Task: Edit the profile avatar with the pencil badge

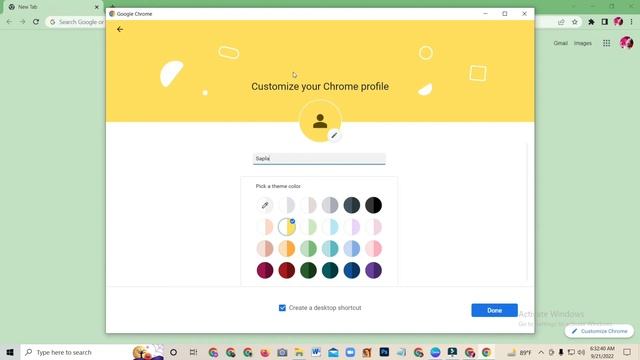Action: click(x=334, y=135)
